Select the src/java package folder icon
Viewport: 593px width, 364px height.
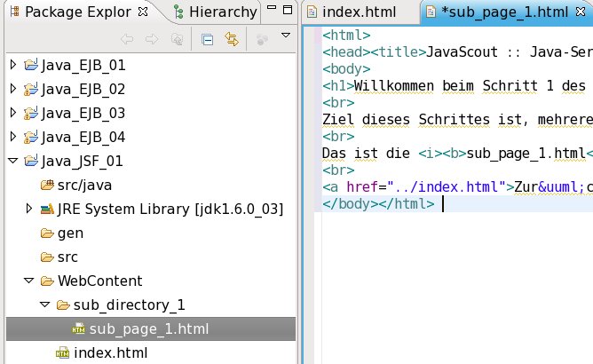click(48, 186)
